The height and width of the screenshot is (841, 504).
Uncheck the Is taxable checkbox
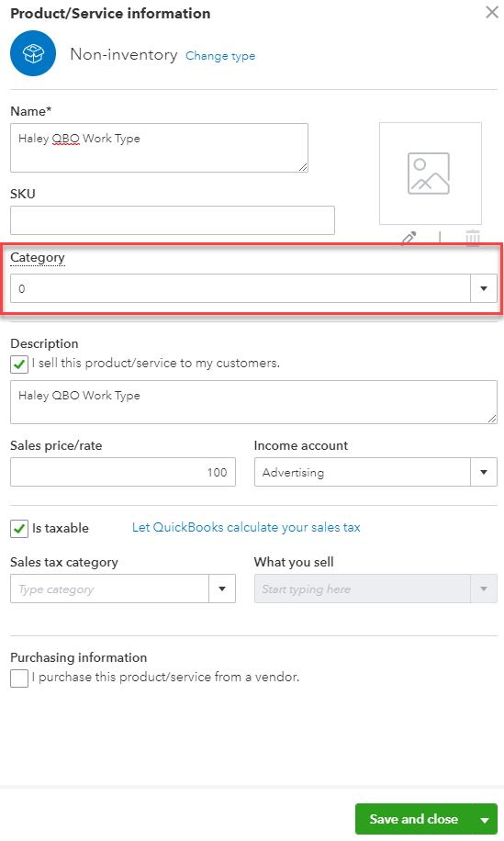click(x=19, y=529)
